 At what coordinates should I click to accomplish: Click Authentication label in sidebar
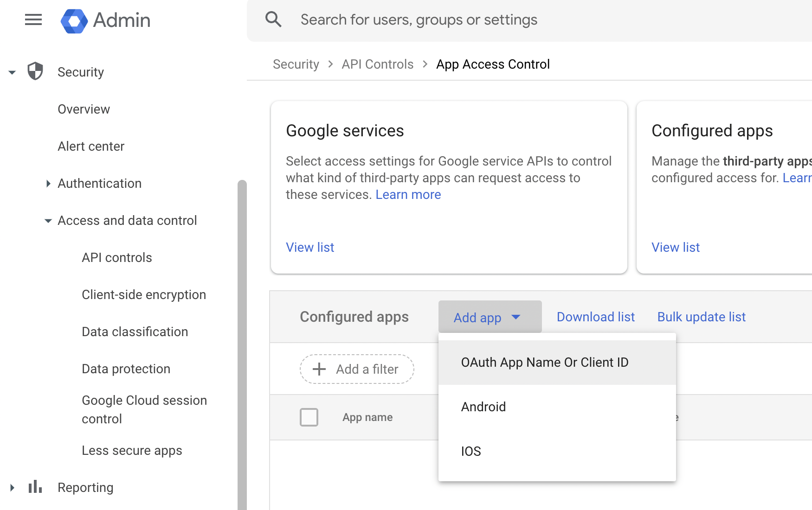(x=100, y=184)
